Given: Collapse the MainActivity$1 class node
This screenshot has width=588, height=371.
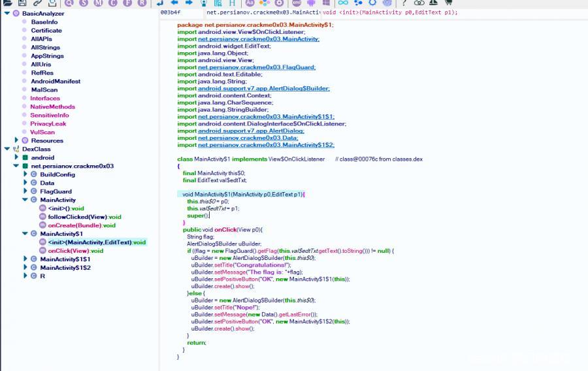Looking at the screenshot, I should (25, 233).
